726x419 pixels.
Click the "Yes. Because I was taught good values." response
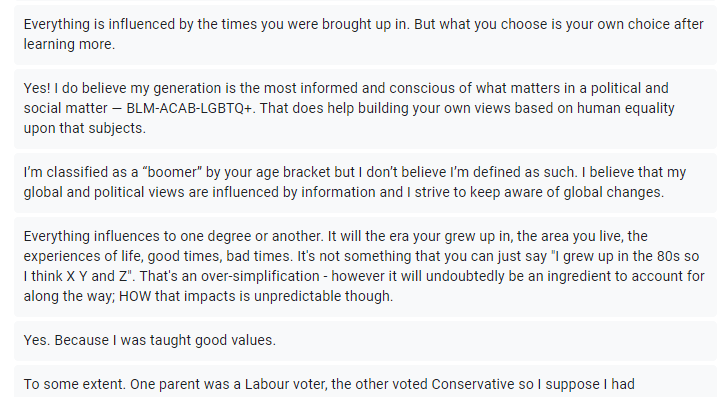click(149, 341)
